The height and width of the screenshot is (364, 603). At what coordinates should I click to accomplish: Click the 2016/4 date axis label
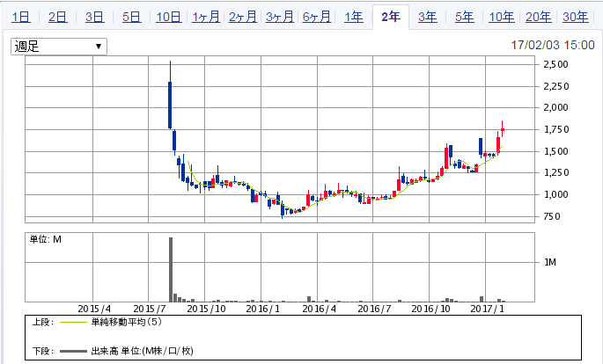(319, 309)
